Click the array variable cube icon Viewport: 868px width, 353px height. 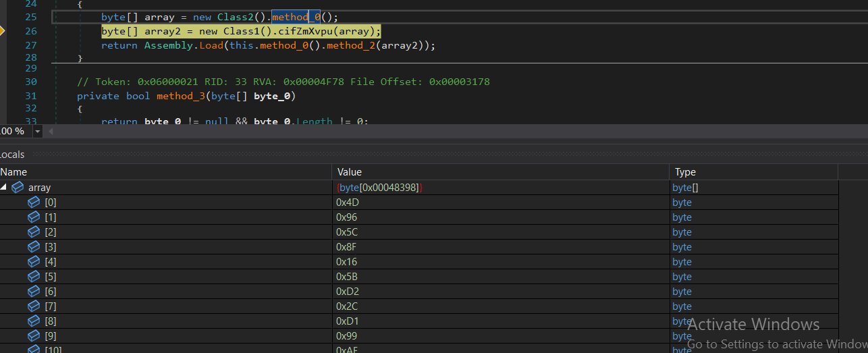(x=18, y=188)
